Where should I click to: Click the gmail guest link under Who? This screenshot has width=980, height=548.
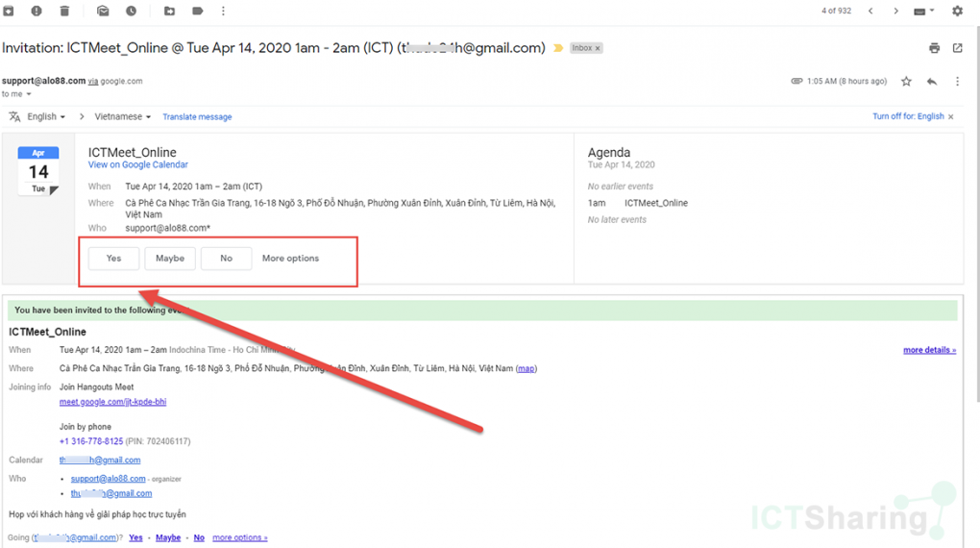click(x=111, y=493)
